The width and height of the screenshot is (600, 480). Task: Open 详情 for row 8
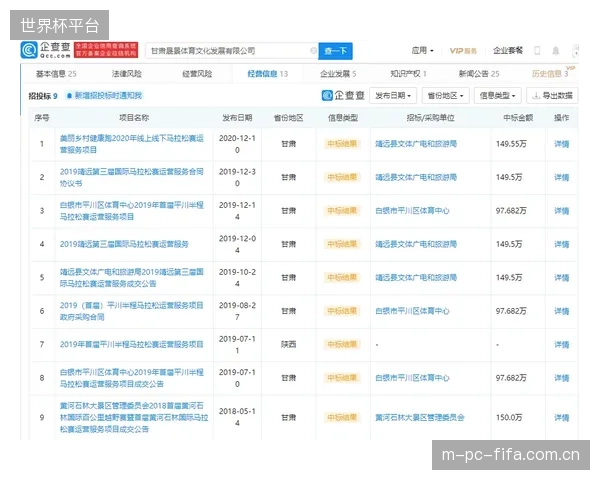click(x=561, y=378)
